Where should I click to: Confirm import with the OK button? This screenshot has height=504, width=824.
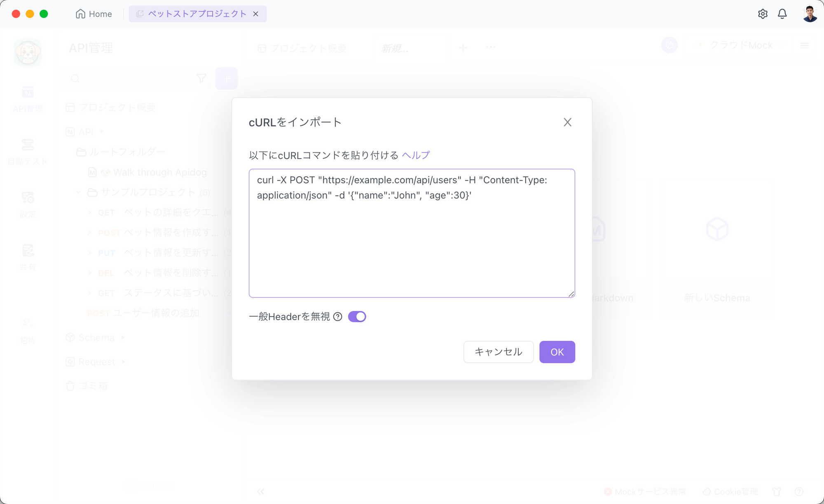point(557,352)
